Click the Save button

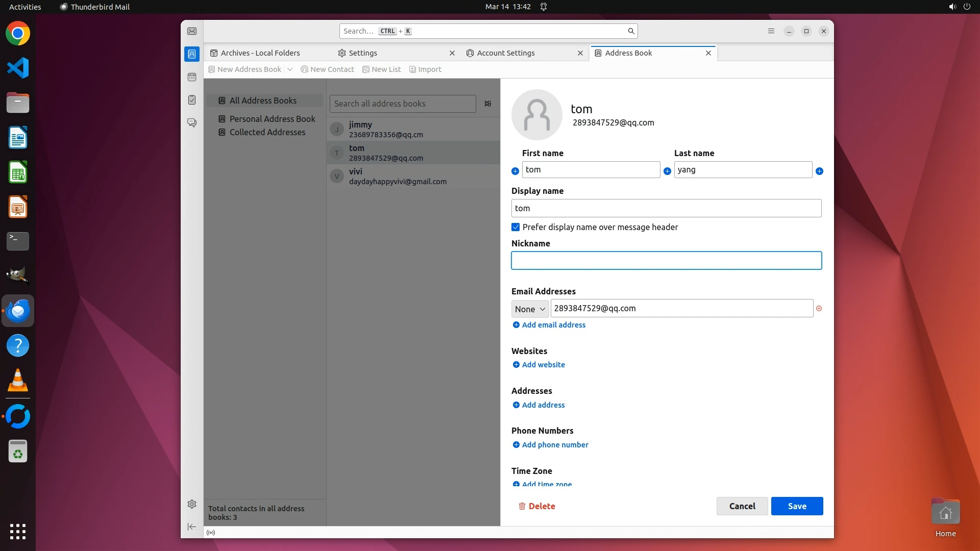click(x=797, y=506)
